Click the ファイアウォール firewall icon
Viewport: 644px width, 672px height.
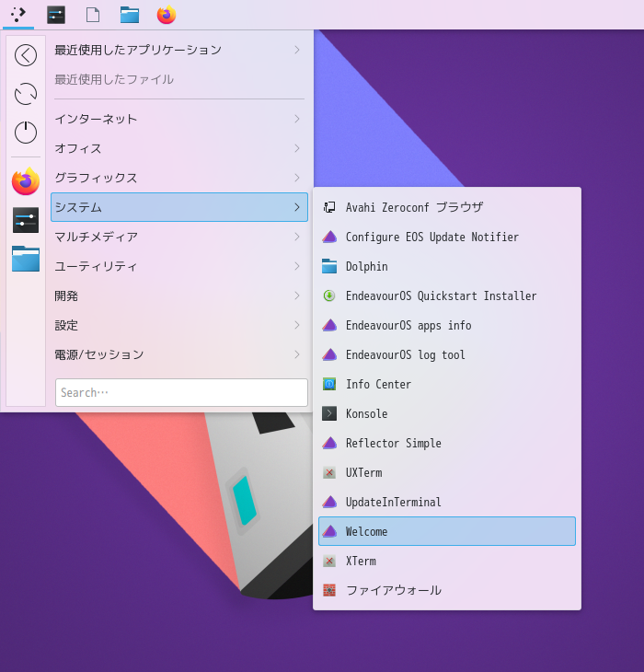tap(329, 591)
